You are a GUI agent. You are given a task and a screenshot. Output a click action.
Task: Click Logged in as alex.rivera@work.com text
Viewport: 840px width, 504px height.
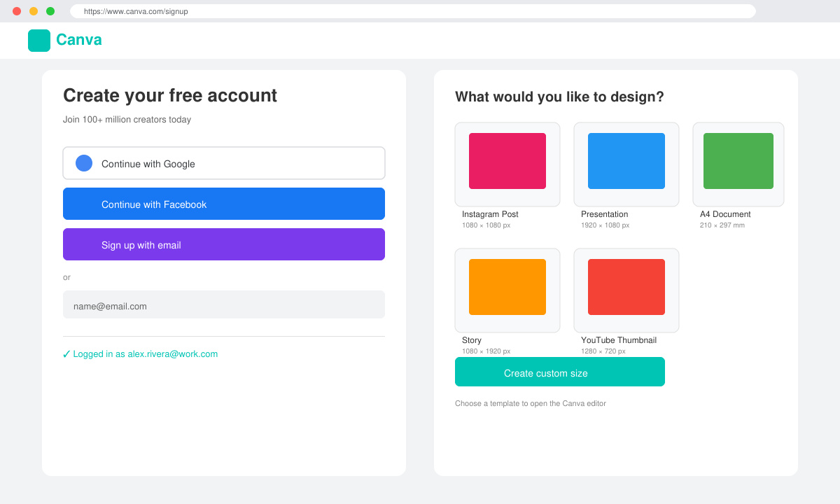click(146, 354)
